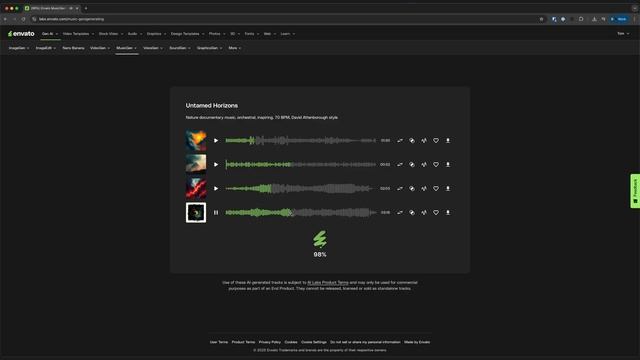Screen dimensions: 640x360
Task: Open the Nano Banana tab
Action: [73, 48]
